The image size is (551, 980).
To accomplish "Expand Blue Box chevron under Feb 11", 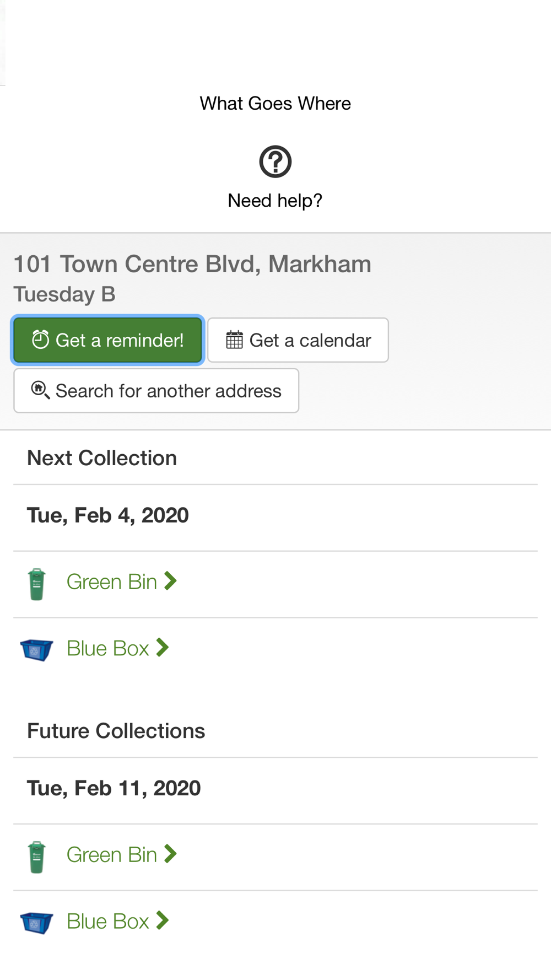I will pos(162,920).
